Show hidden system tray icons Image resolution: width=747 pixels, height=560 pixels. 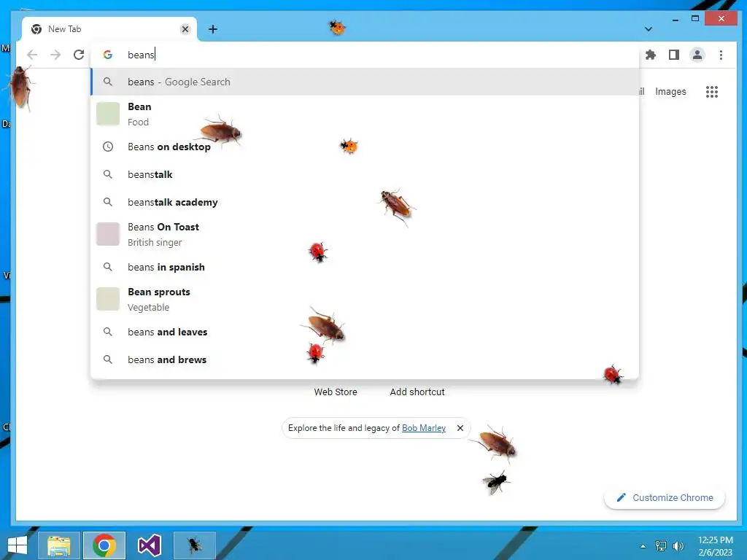pyautogui.click(x=643, y=546)
